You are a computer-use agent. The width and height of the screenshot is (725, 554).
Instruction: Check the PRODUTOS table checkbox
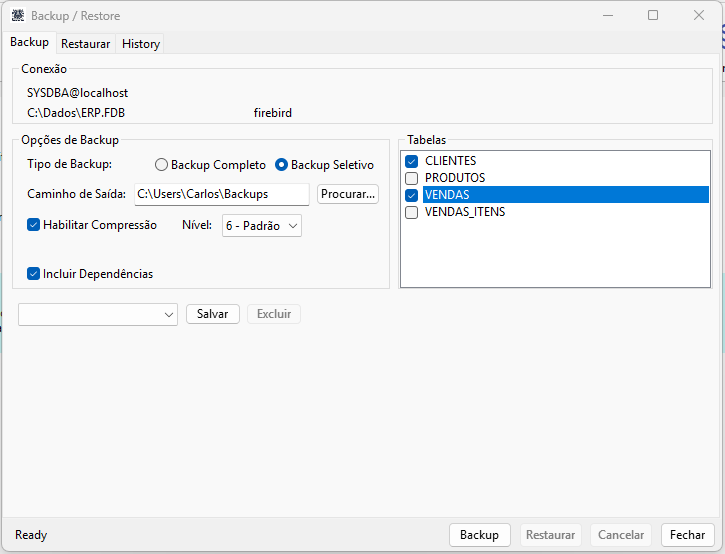(412, 178)
